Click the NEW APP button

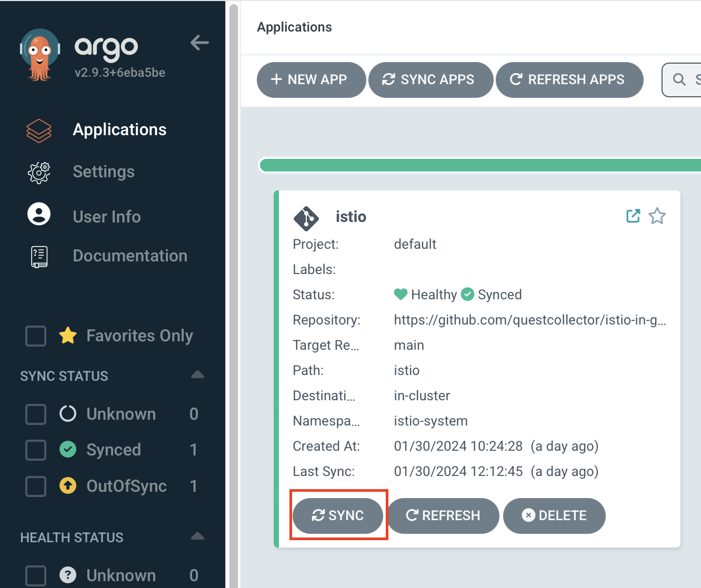pyautogui.click(x=311, y=80)
